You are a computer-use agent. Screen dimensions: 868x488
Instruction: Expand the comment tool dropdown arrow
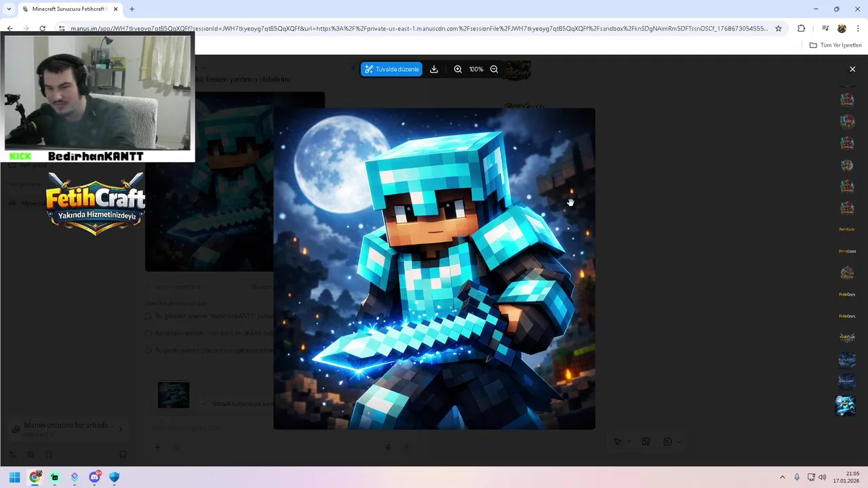point(679,442)
